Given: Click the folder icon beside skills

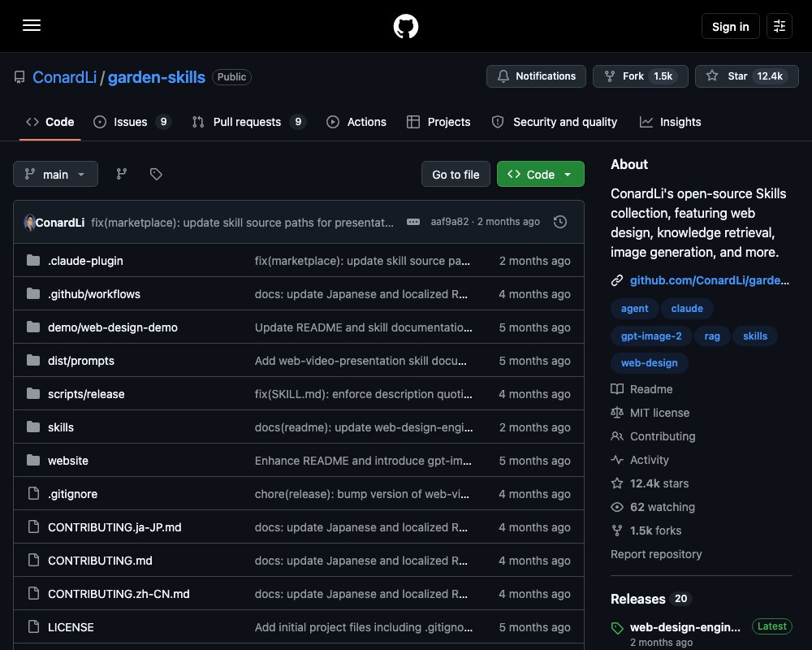Looking at the screenshot, I should pos(33,427).
